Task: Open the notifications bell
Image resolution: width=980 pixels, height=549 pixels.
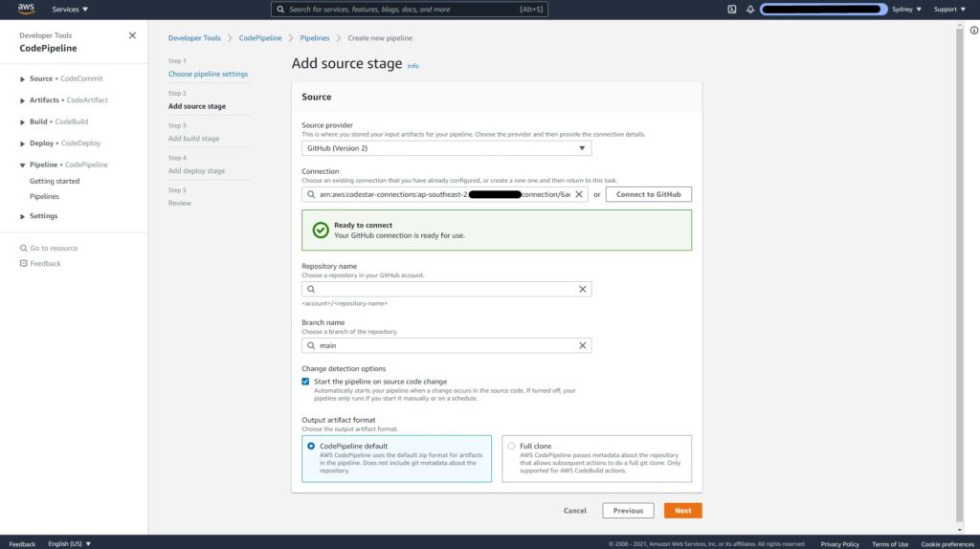Action: coord(750,10)
